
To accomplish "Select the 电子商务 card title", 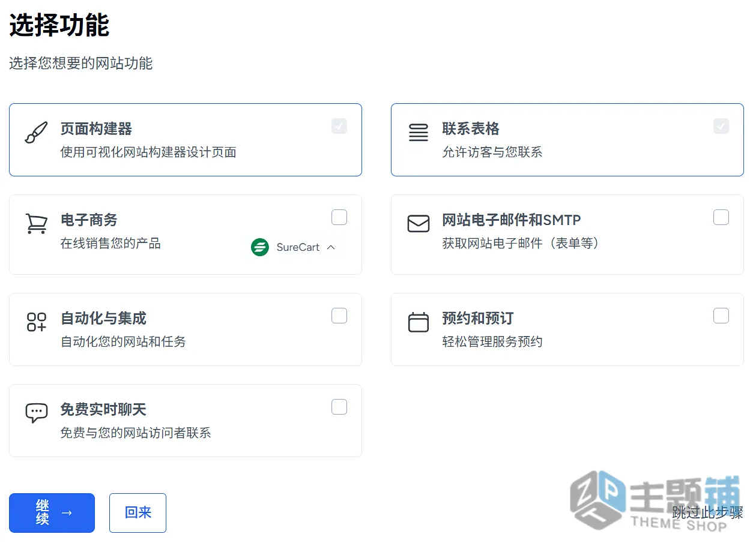I will click(89, 220).
